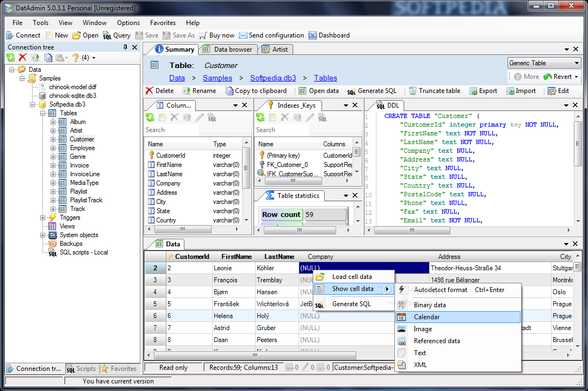Switch to Favorites bottom tab

tap(119, 369)
